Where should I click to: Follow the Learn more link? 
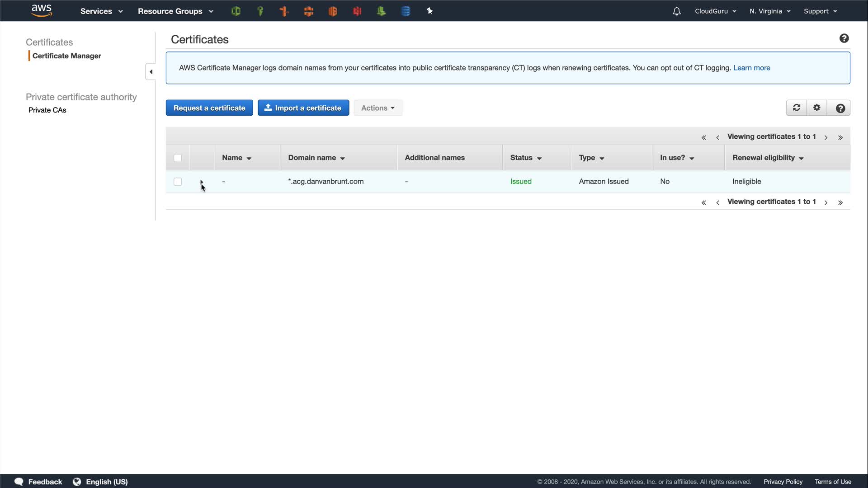751,68
